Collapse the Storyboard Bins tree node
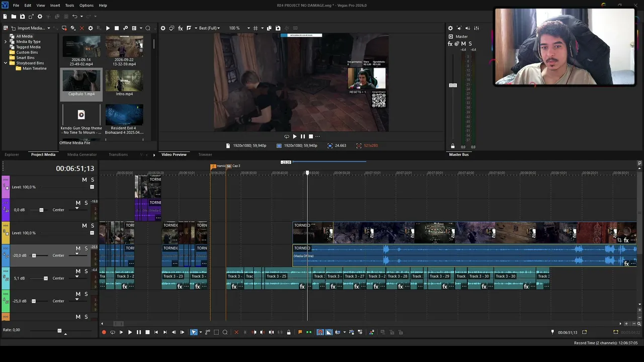Screen dimensions: 644x362 6,63
